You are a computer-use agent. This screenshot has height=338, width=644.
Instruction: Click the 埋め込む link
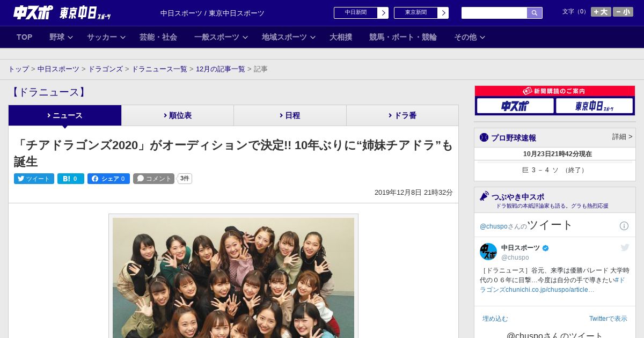tap(495, 319)
